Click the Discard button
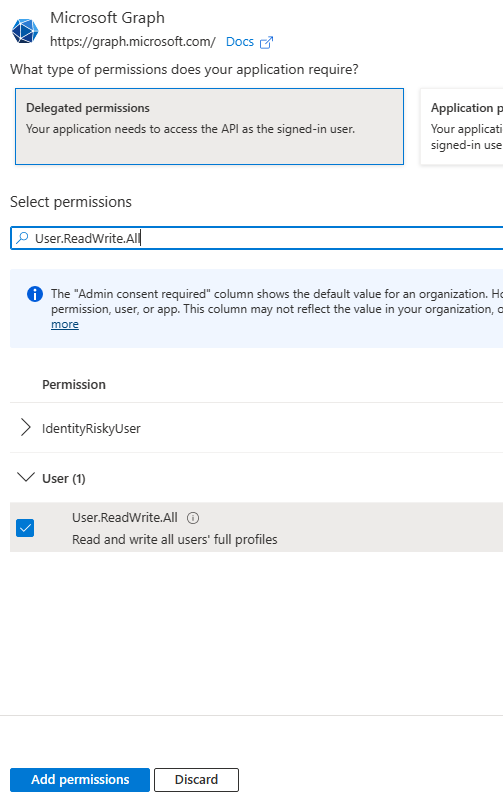The image size is (503, 809). coord(196,780)
